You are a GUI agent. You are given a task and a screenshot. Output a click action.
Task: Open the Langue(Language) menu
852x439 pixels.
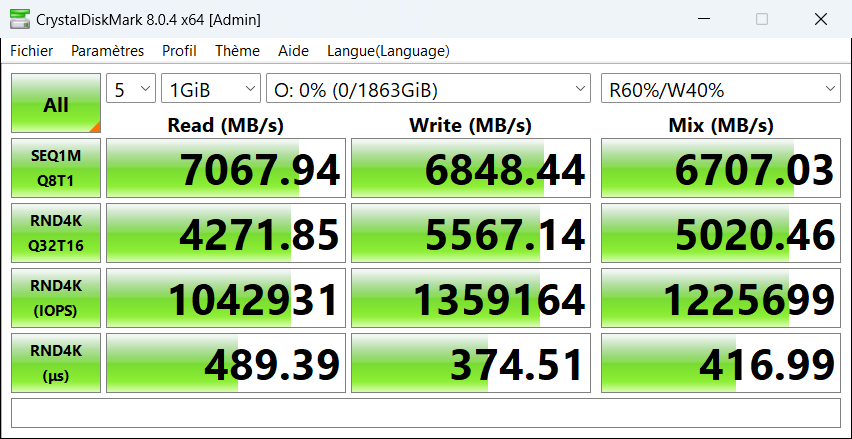tap(388, 51)
